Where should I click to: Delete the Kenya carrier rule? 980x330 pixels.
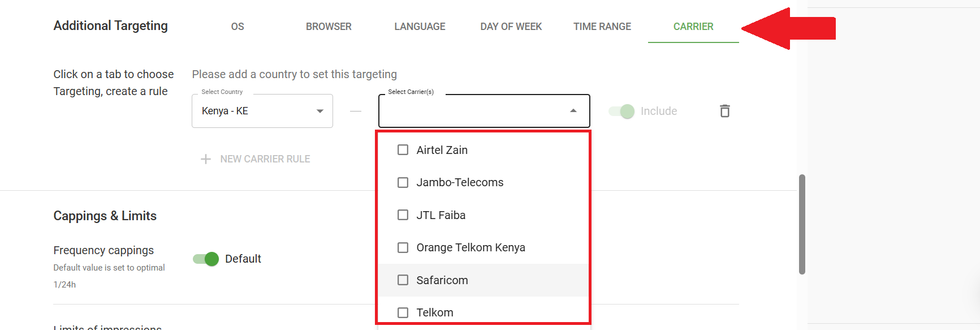pyautogui.click(x=725, y=111)
